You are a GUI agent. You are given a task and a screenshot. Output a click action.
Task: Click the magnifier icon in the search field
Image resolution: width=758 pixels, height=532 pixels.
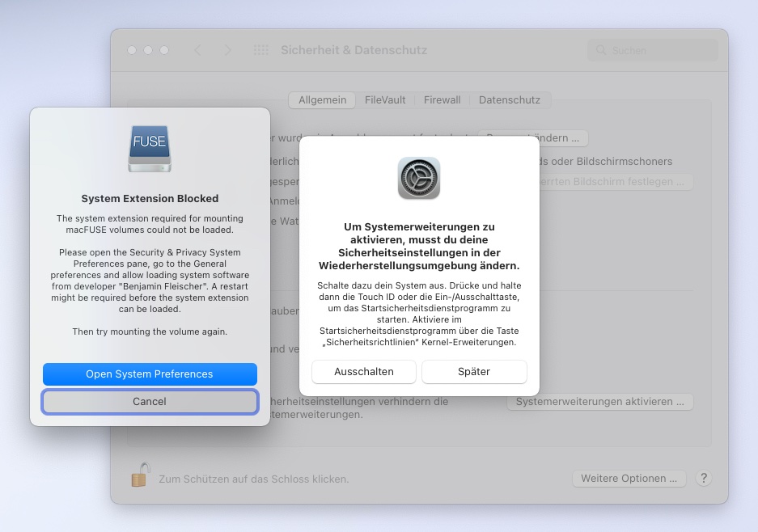click(600, 49)
